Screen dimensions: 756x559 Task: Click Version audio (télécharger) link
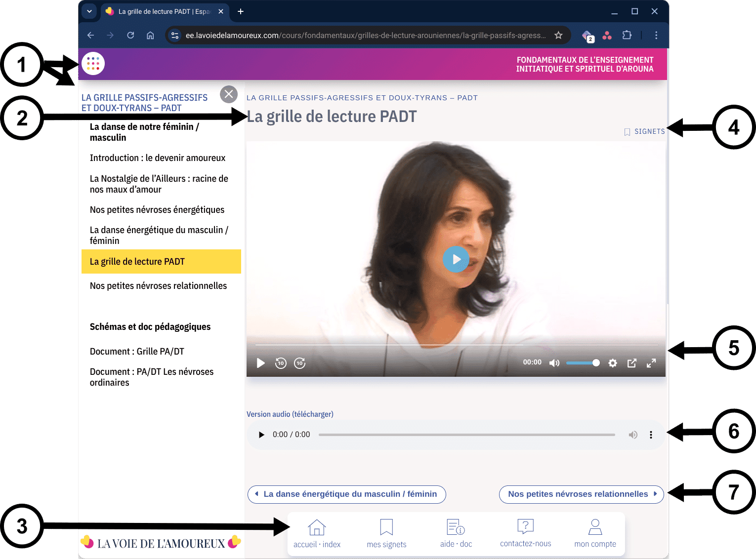click(290, 414)
